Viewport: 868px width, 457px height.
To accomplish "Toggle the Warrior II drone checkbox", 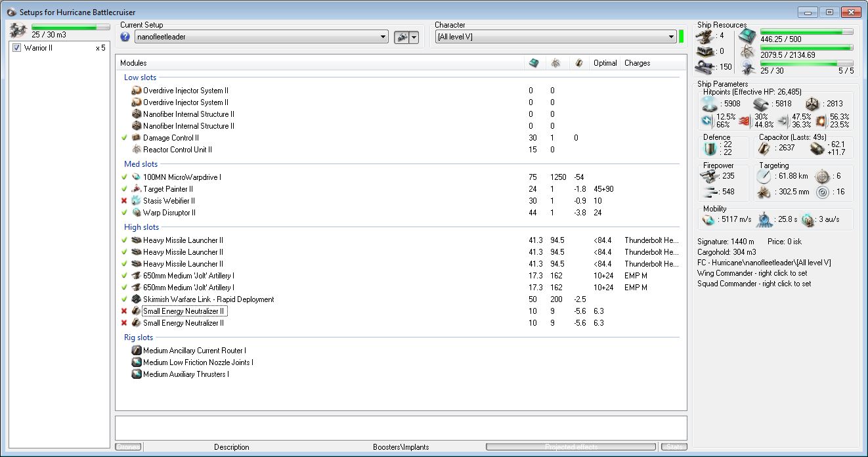I will (17, 48).
